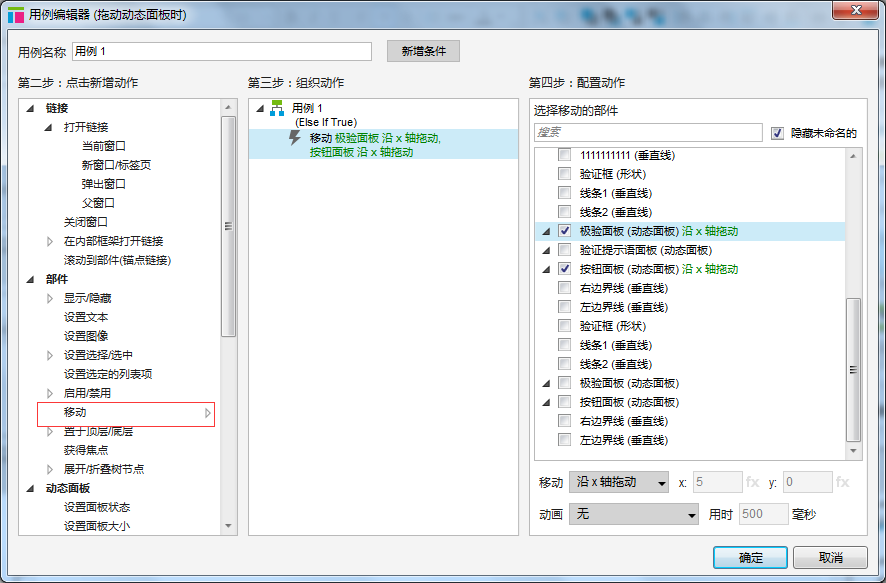
Task: Select the 弹出窗口 action
Action: (103, 184)
